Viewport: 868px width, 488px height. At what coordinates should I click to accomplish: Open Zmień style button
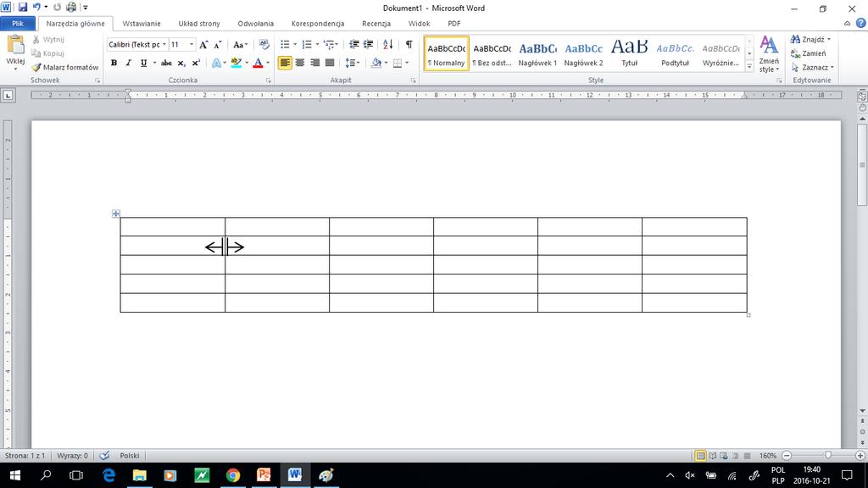coord(769,54)
